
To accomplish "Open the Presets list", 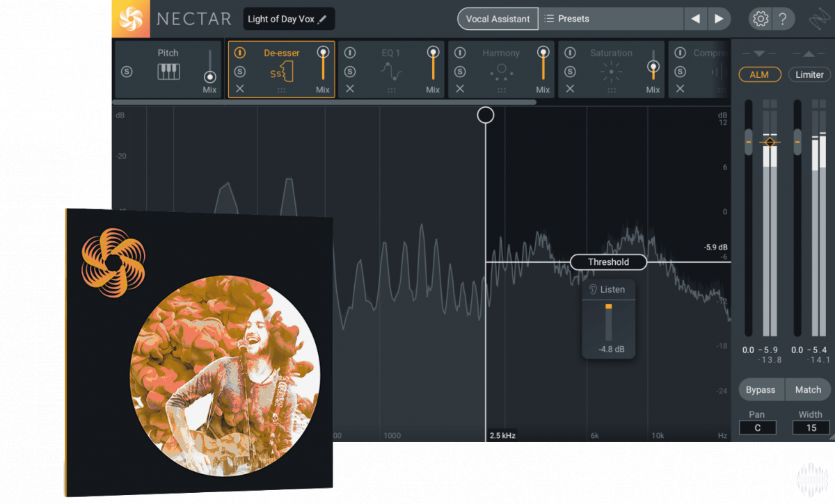I will pyautogui.click(x=611, y=19).
